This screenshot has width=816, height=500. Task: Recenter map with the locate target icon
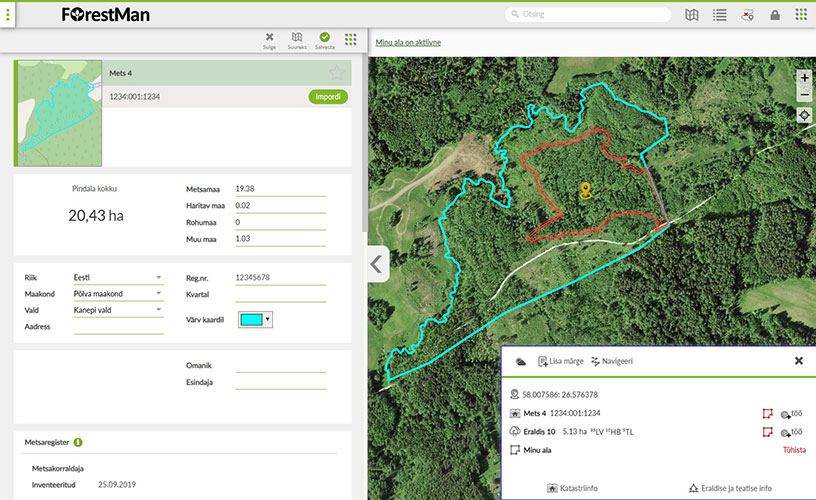804,115
